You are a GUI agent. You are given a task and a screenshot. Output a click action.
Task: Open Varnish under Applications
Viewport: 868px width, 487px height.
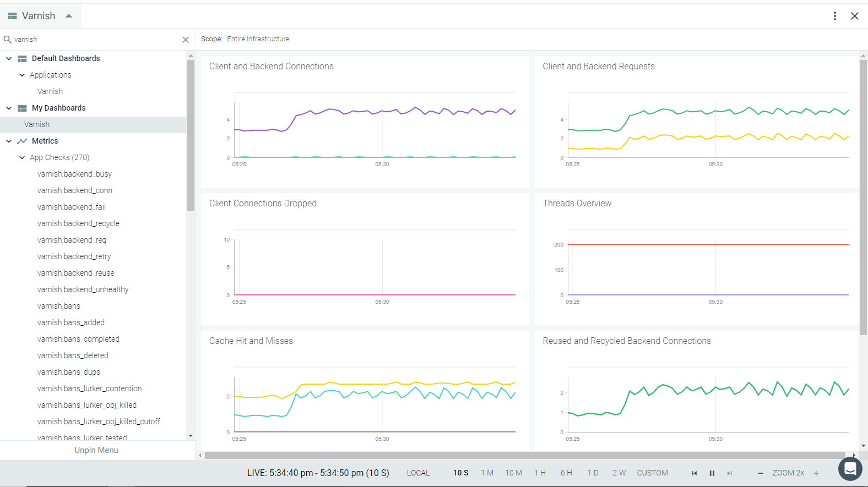click(50, 91)
